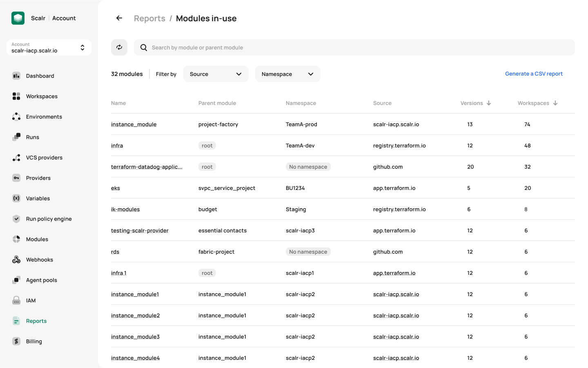Click the Runs sidebar icon
This screenshot has width=588, height=368.
tap(16, 137)
